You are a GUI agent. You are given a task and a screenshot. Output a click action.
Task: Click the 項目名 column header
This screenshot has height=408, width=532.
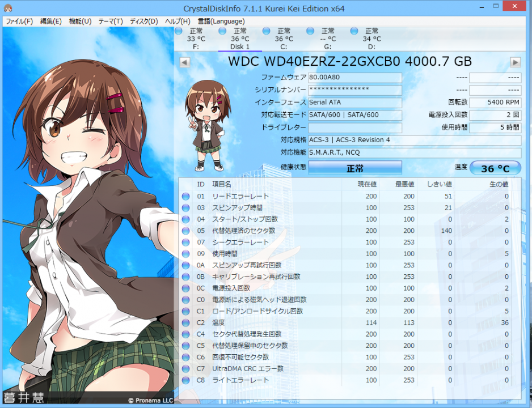(x=222, y=184)
